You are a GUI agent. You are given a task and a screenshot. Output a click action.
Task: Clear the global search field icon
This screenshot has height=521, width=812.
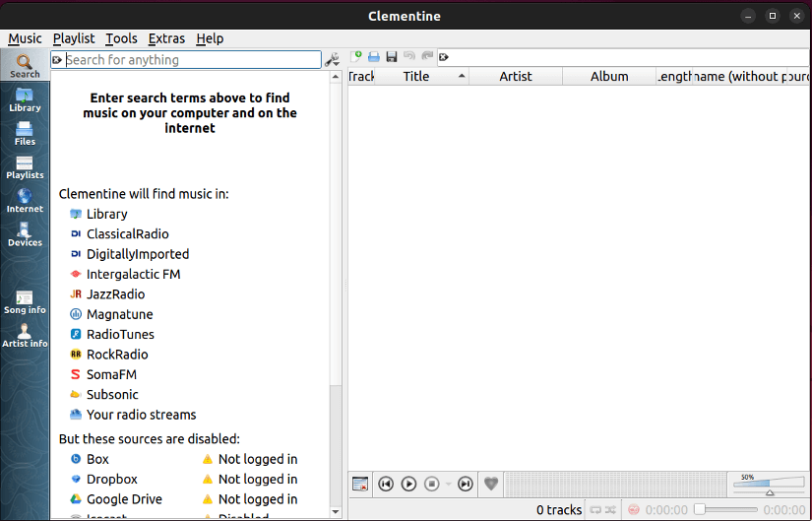click(57, 60)
